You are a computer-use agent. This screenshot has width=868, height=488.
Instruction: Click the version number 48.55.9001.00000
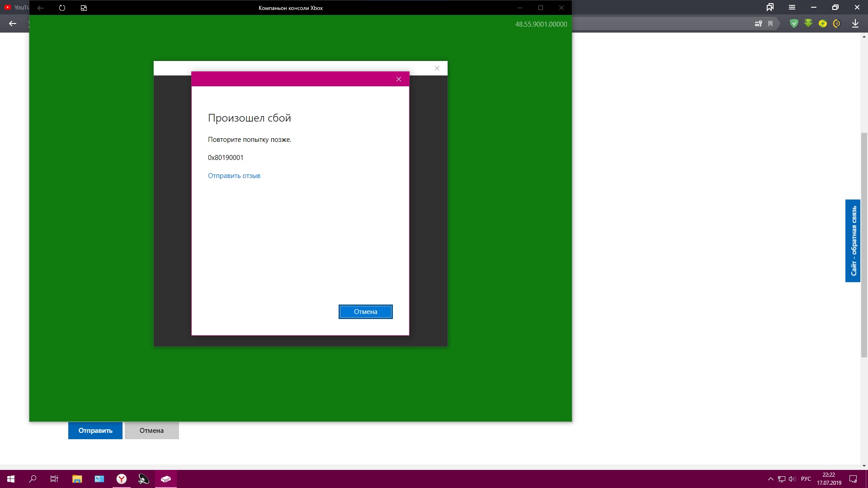(541, 24)
